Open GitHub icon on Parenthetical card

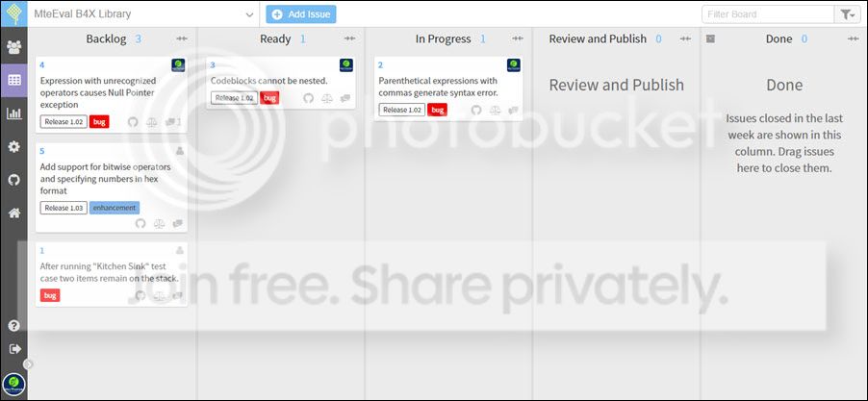pyautogui.click(x=476, y=110)
